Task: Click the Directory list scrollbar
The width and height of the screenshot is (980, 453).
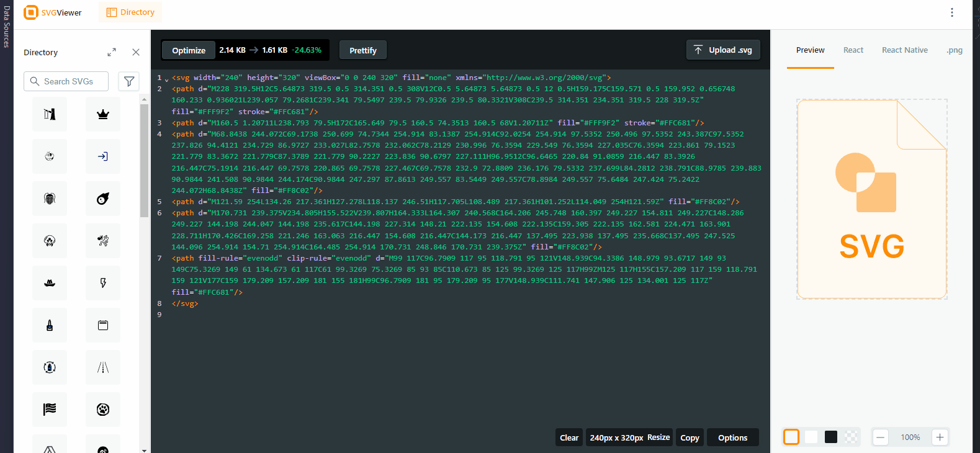Action: (144, 161)
